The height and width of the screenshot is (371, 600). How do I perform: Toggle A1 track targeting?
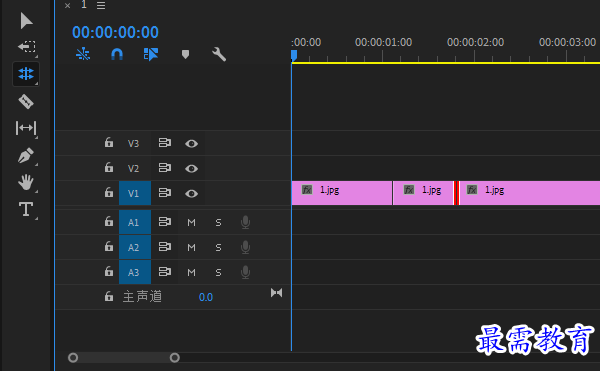click(x=135, y=222)
